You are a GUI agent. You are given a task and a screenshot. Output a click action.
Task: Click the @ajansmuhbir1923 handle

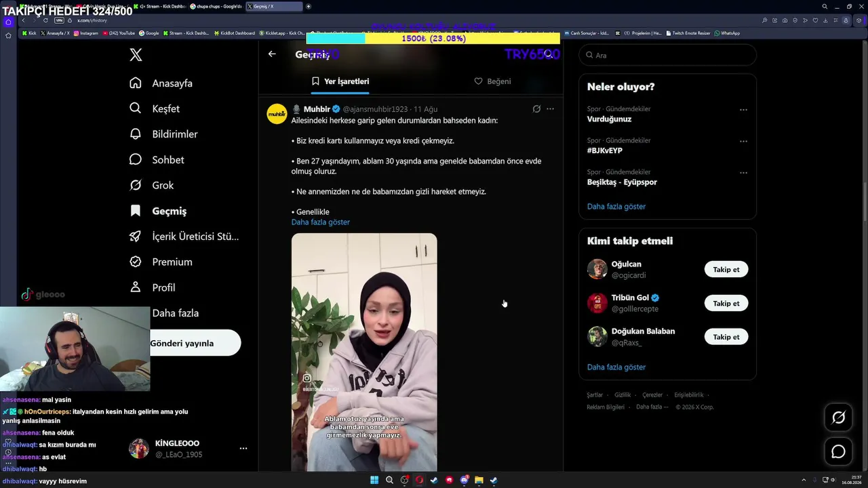click(375, 109)
